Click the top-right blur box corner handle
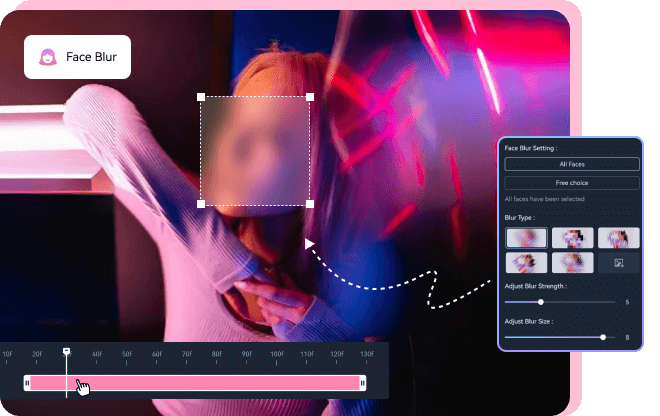Screen dimensions: 660x416 pos(309,98)
